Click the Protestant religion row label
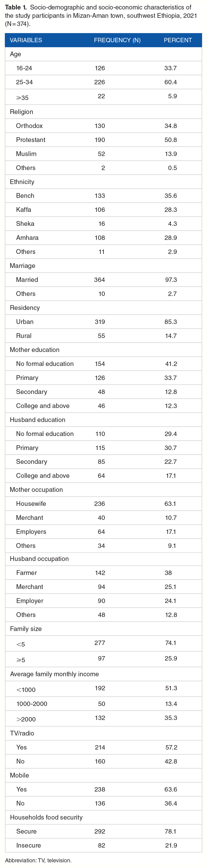Image resolution: width=207 pixels, height=868 pixels. click(31, 140)
